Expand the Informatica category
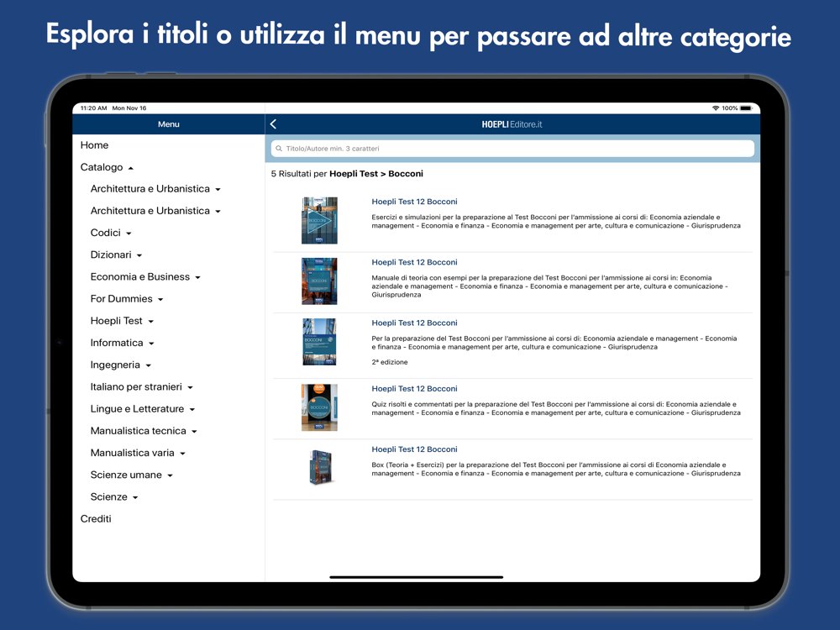 click(x=122, y=343)
